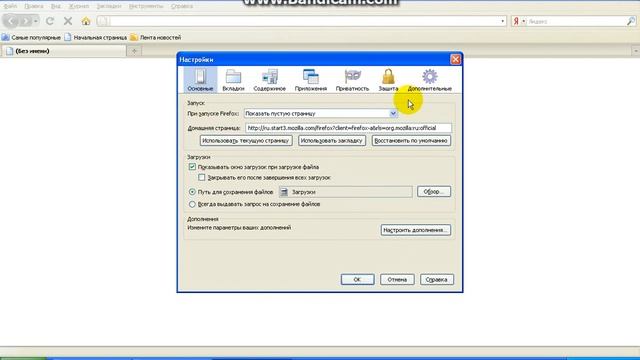
Task: Open the Приватность settings pane
Action: [x=352, y=80]
